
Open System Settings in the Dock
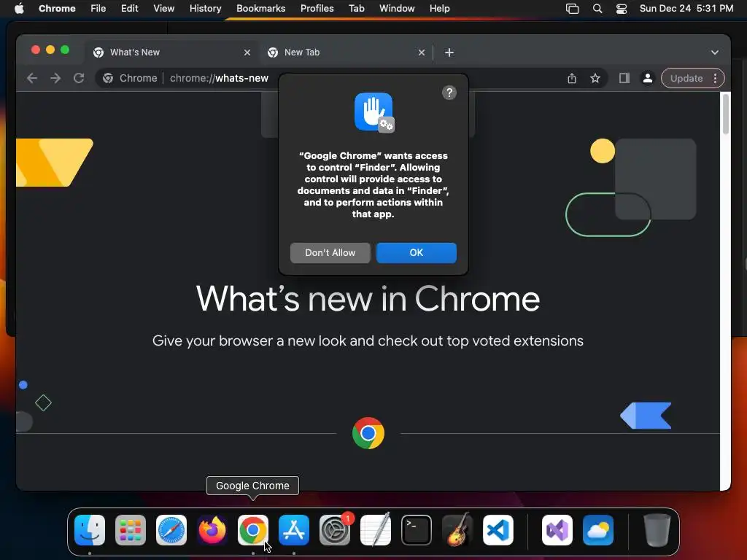coord(335,530)
